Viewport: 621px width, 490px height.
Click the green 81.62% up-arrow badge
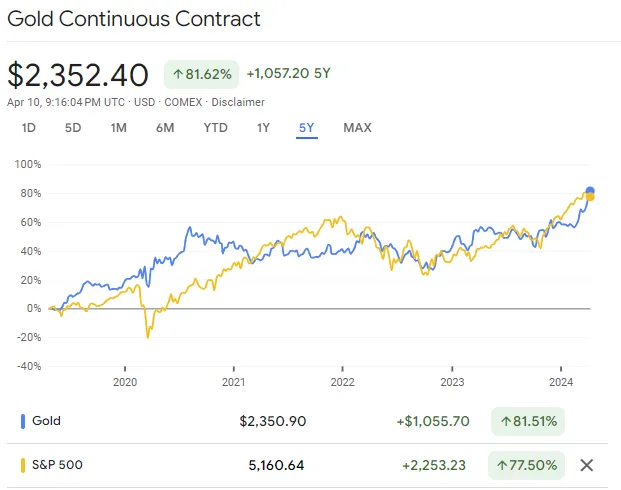tap(202, 74)
